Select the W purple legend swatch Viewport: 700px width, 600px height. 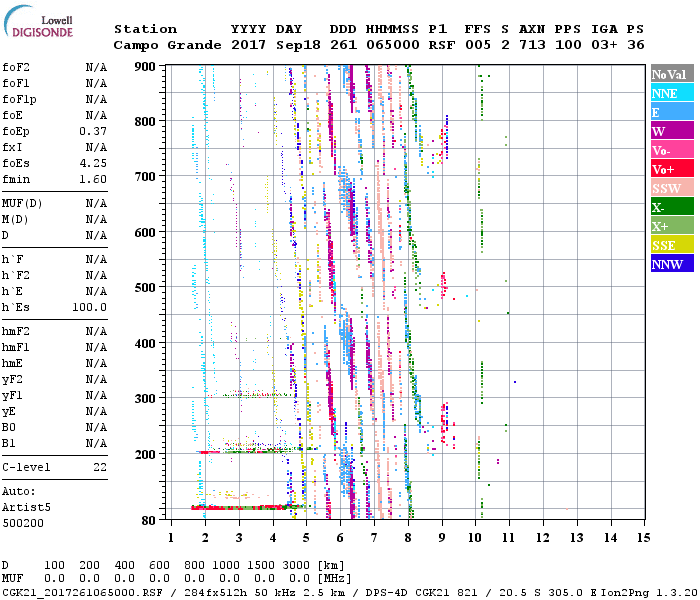coord(672,131)
